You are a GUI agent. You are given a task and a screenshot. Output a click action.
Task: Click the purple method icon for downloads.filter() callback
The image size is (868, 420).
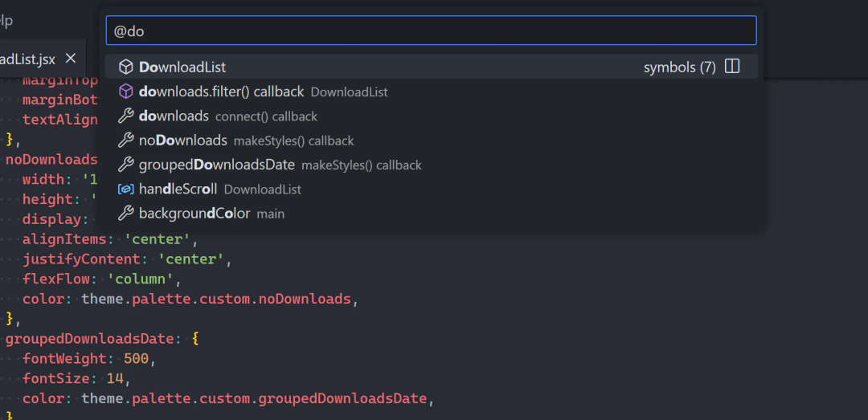125,92
